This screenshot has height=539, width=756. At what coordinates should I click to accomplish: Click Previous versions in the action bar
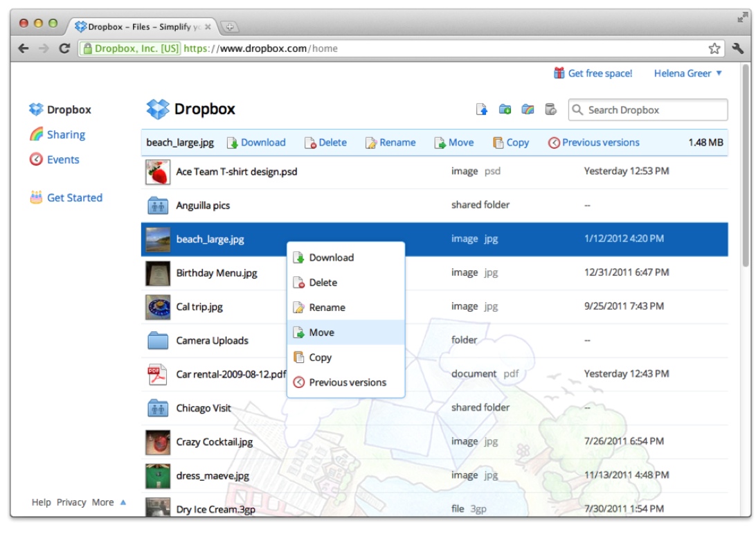593,143
